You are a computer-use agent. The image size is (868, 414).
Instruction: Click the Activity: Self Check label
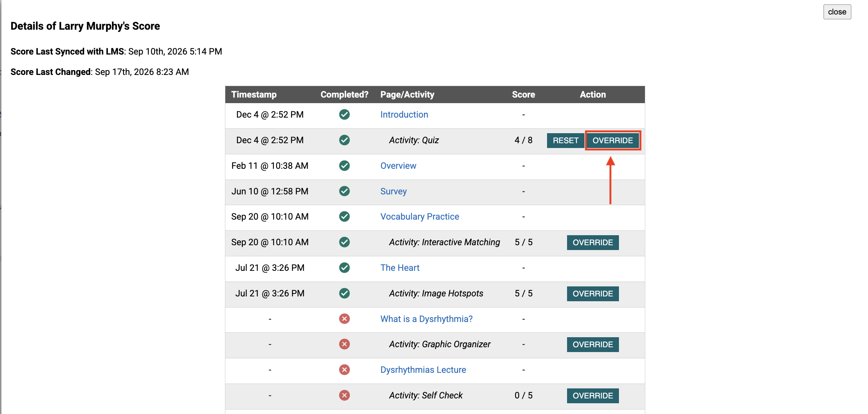point(425,395)
